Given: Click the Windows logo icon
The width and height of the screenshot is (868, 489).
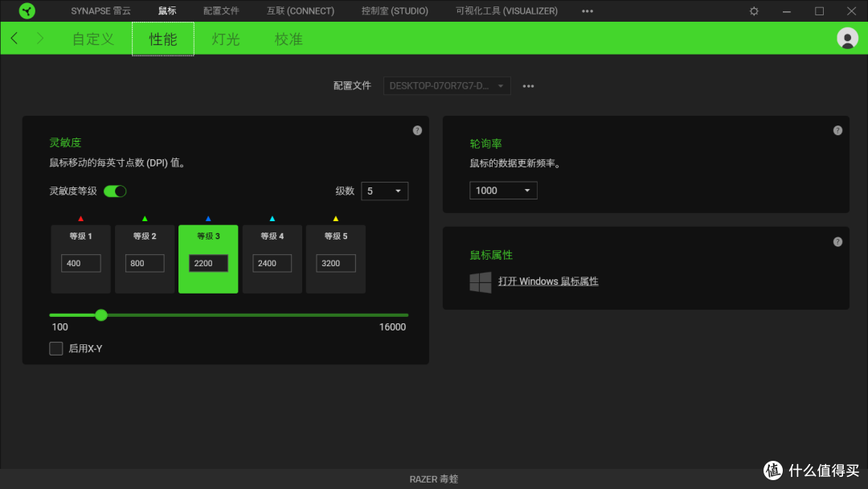Looking at the screenshot, I should coord(480,281).
